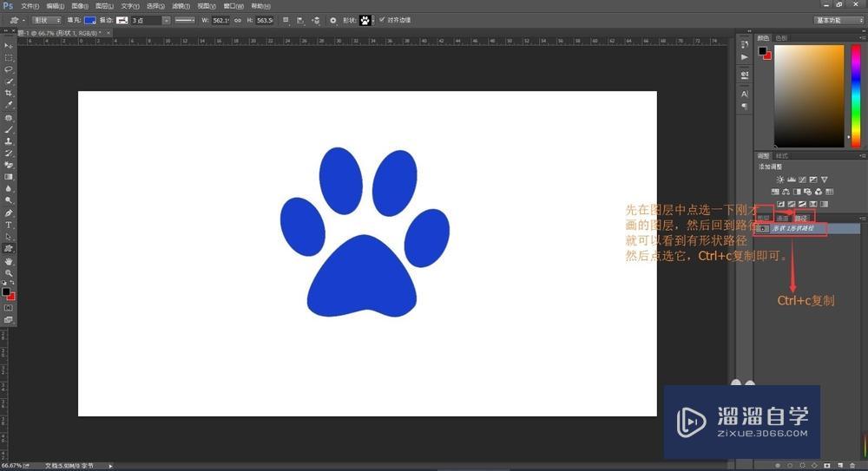The image size is (868, 471).
Task: Add a Levels adjustment
Action: (791, 180)
